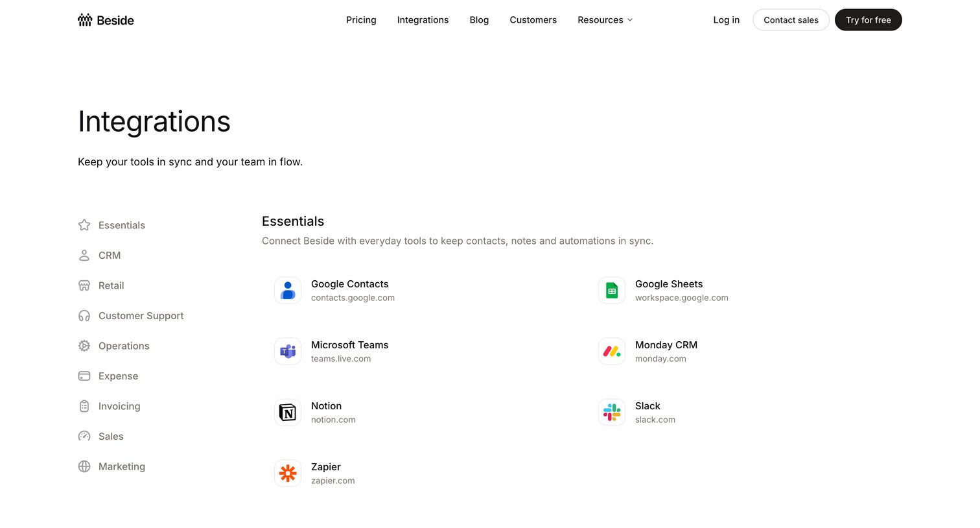The image size is (980, 528).
Task: Click the card icon beside Expense
Action: (x=84, y=376)
